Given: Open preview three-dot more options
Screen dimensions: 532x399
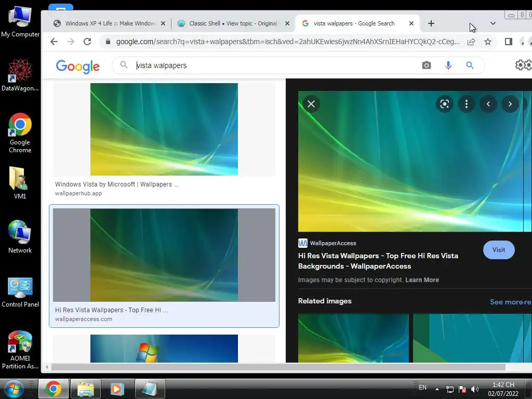Looking at the screenshot, I should pos(467,104).
